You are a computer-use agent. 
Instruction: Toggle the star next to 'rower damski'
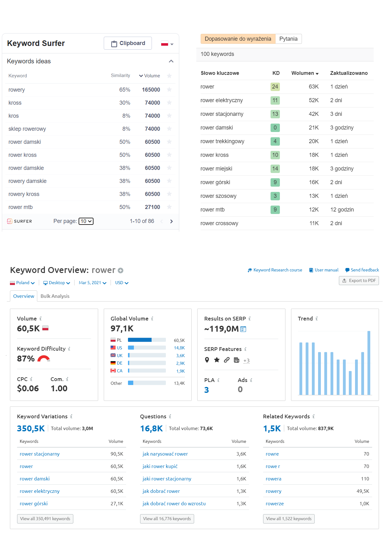click(x=169, y=142)
